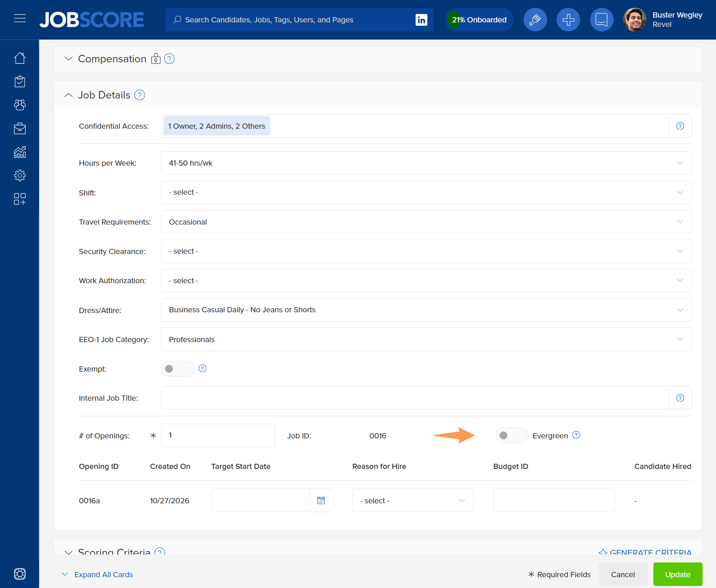Open the EEO-1 Job Category dropdown
This screenshot has height=588, width=716.
(x=426, y=340)
